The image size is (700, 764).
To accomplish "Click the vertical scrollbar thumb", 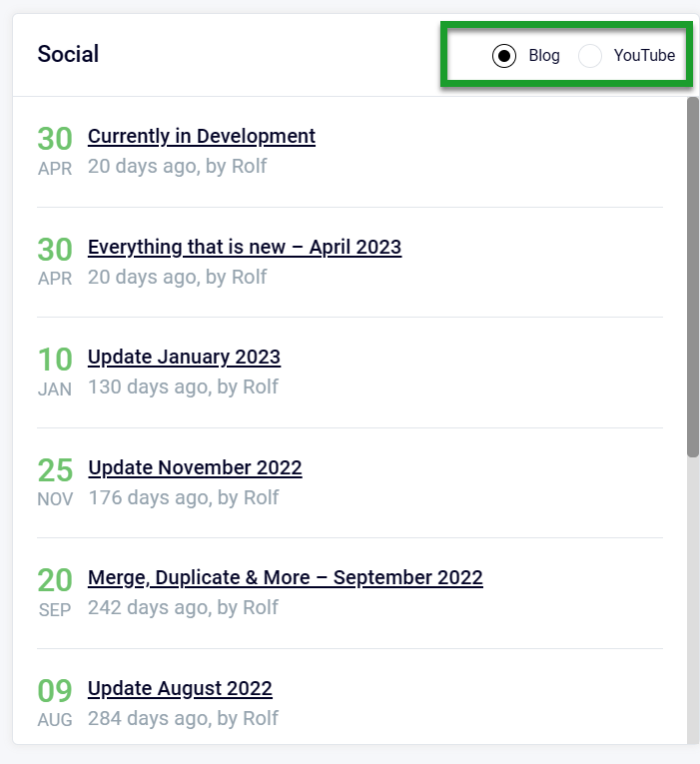I will 692,277.
